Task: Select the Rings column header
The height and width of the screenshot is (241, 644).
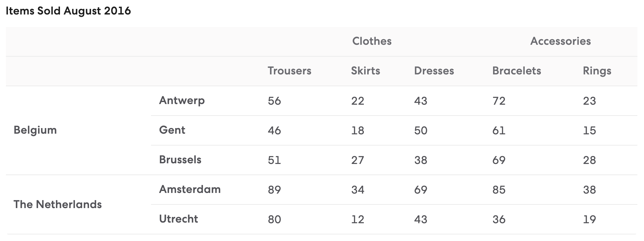Action: coord(597,71)
